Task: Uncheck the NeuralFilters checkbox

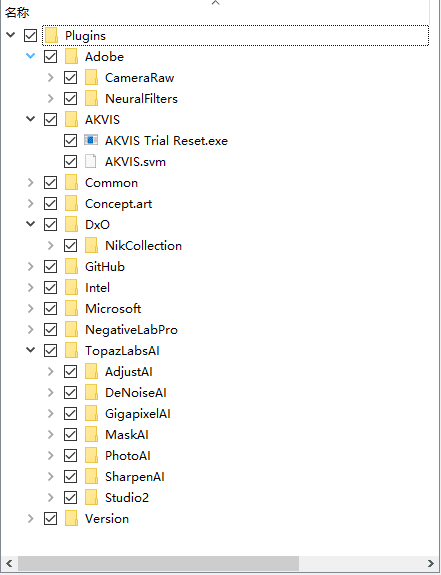Action: (70, 99)
